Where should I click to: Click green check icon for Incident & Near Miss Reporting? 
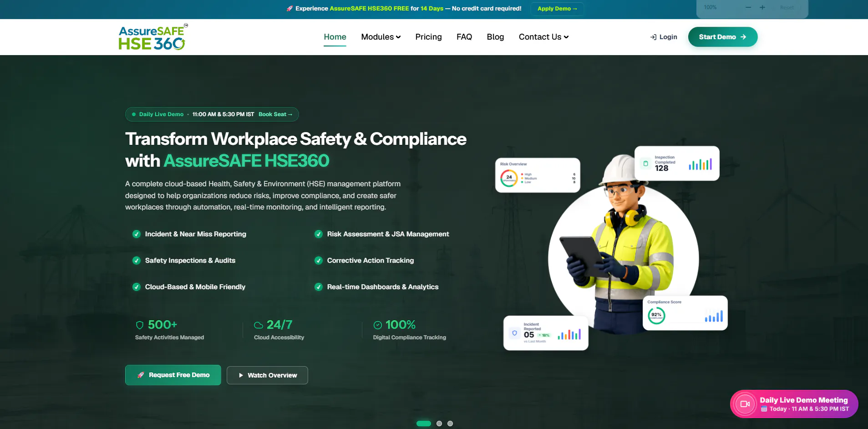tap(136, 234)
